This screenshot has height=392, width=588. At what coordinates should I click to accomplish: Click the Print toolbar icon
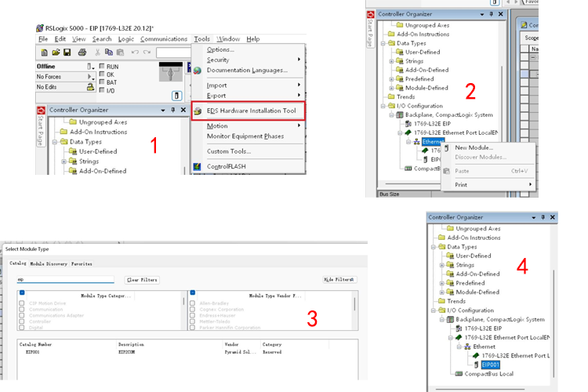click(82, 53)
